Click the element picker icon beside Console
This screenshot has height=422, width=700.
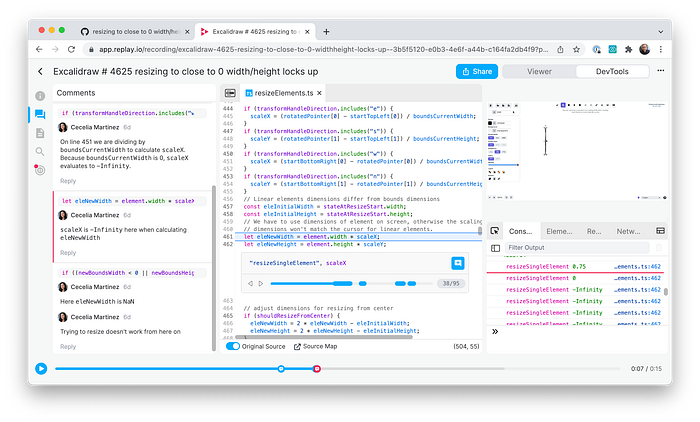click(x=494, y=231)
